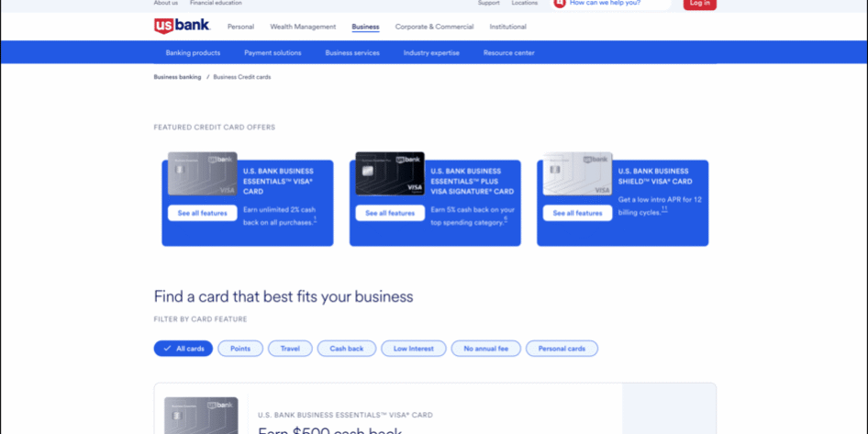
Task: Open the About us link
Action: [165, 3]
